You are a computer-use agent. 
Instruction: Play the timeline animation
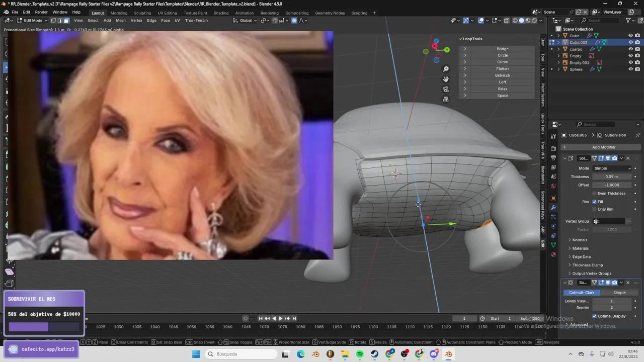click(x=280, y=318)
